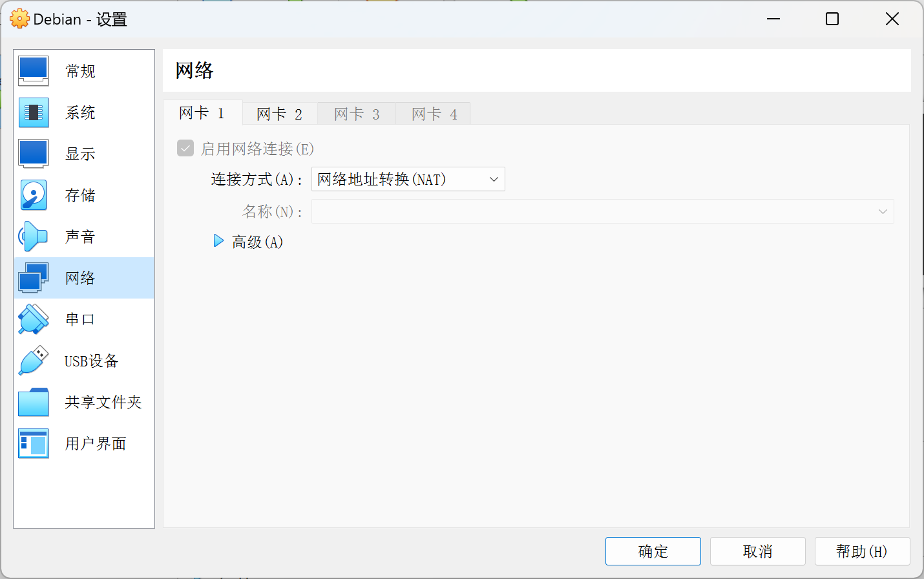The height and width of the screenshot is (579, 924).
Task: Click the 连接方式(A): label
Action: (257, 179)
